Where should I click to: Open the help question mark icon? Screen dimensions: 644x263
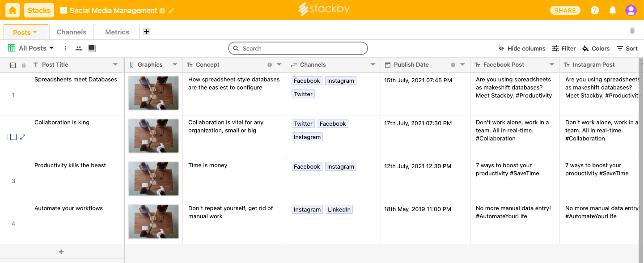595,10
